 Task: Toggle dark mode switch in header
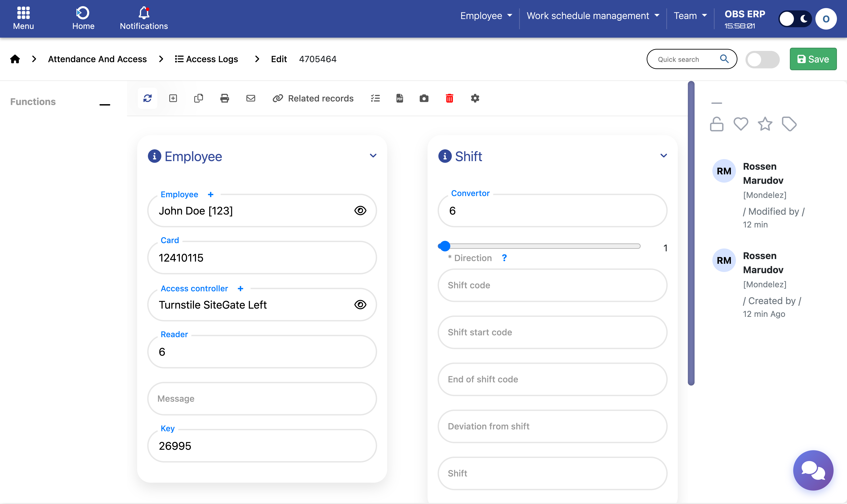click(795, 19)
